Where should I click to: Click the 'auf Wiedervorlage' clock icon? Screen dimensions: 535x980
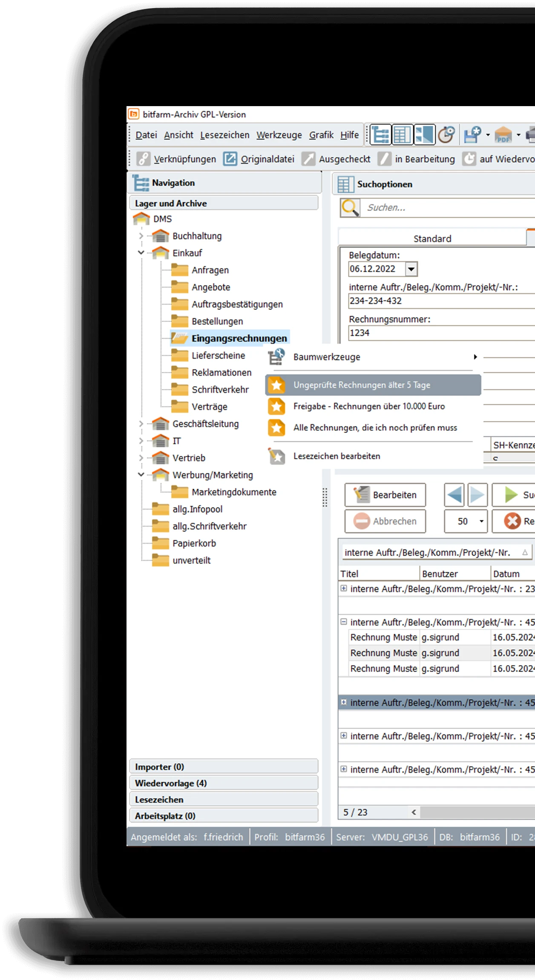point(469,159)
